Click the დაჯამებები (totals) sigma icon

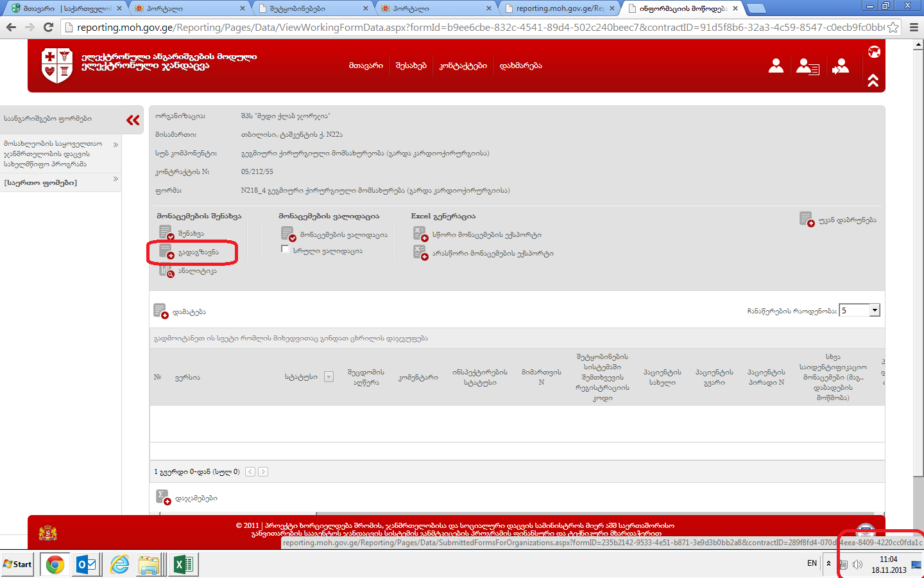[x=163, y=497]
